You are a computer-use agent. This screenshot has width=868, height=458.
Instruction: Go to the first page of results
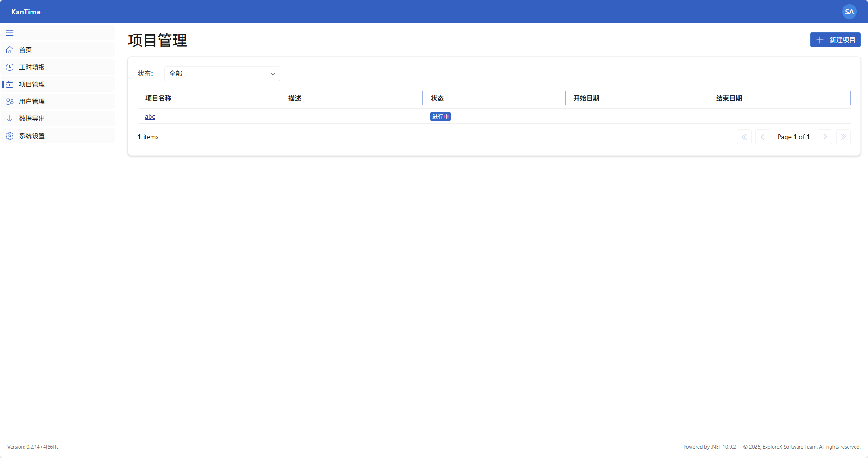(x=744, y=137)
